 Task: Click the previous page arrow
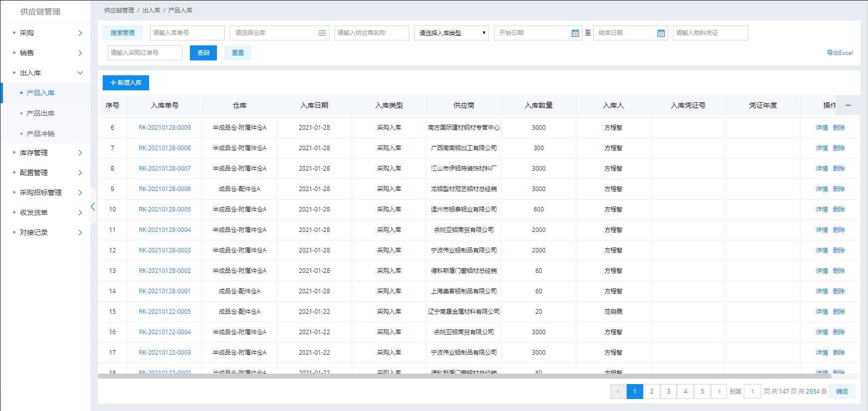[x=618, y=392]
